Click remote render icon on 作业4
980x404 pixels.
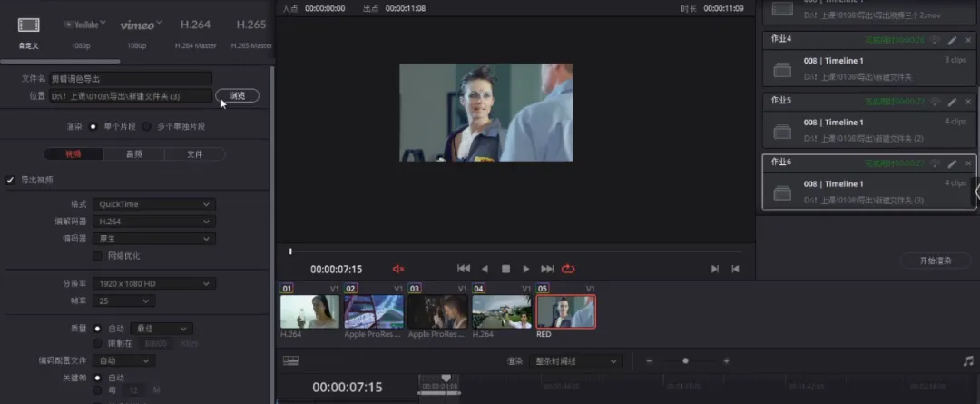(935, 40)
